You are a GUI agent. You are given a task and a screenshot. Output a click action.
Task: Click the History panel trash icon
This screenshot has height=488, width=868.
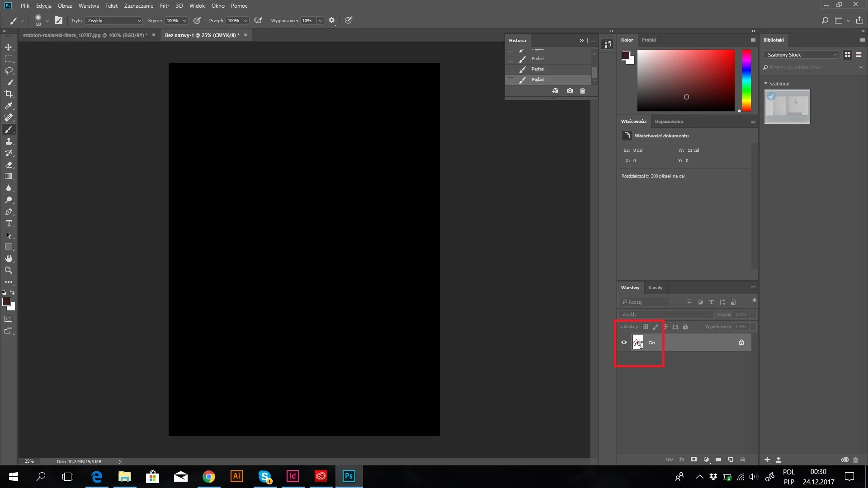(582, 91)
